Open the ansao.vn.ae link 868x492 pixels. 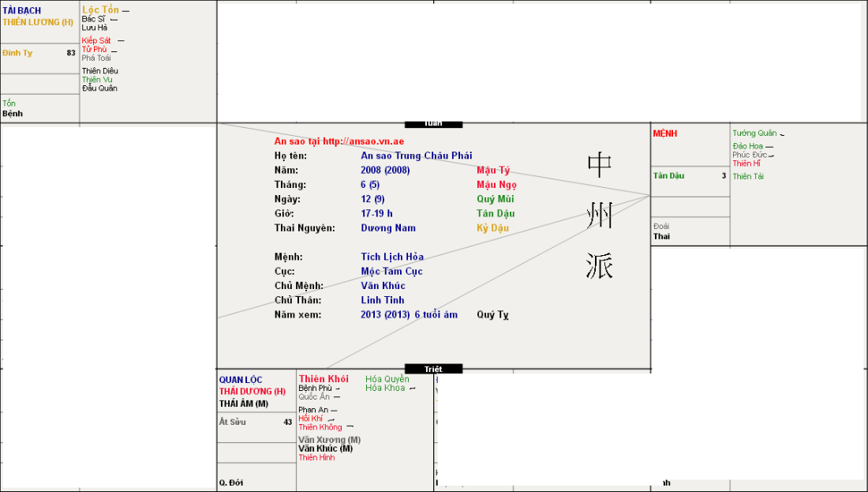(339, 141)
